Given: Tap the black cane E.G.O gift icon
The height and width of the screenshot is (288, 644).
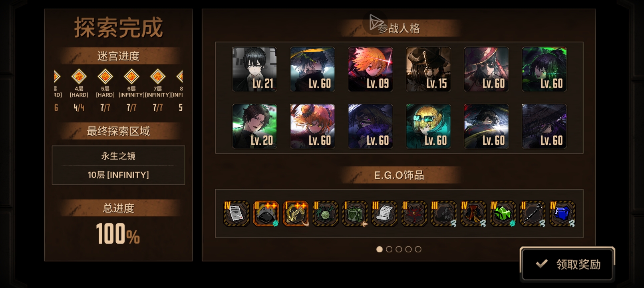Looking at the screenshot, I should pyautogui.click(x=533, y=214).
